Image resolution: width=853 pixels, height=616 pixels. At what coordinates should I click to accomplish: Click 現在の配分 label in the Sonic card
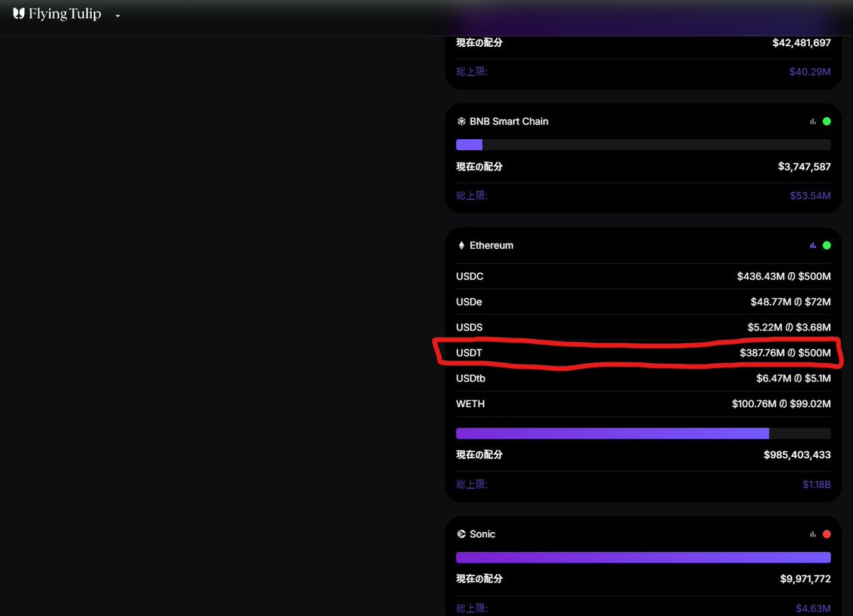pyautogui.click(x=479, y=578)
